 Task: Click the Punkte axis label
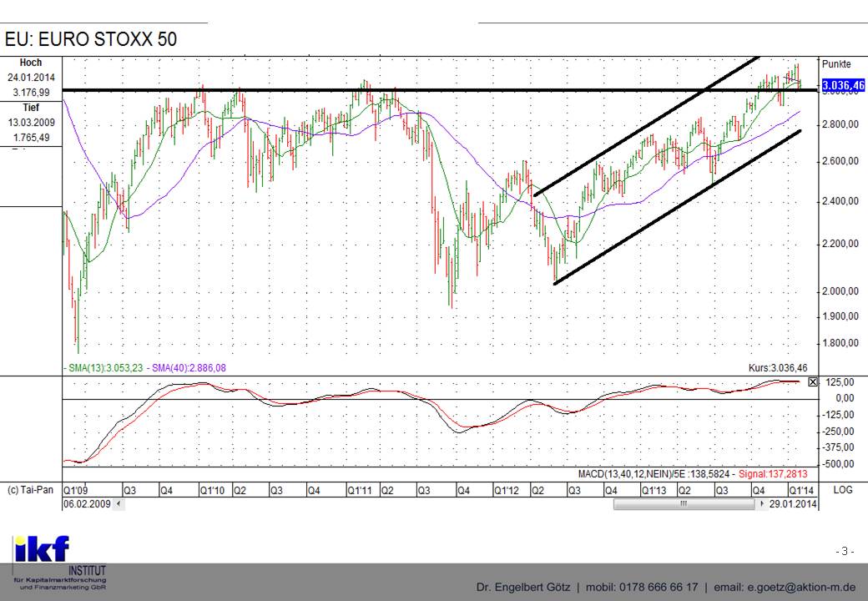(x=836, y=64)
